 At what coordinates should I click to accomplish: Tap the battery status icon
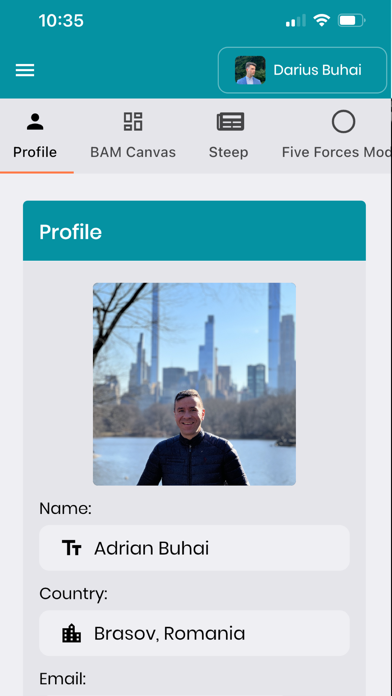[351, 20]
